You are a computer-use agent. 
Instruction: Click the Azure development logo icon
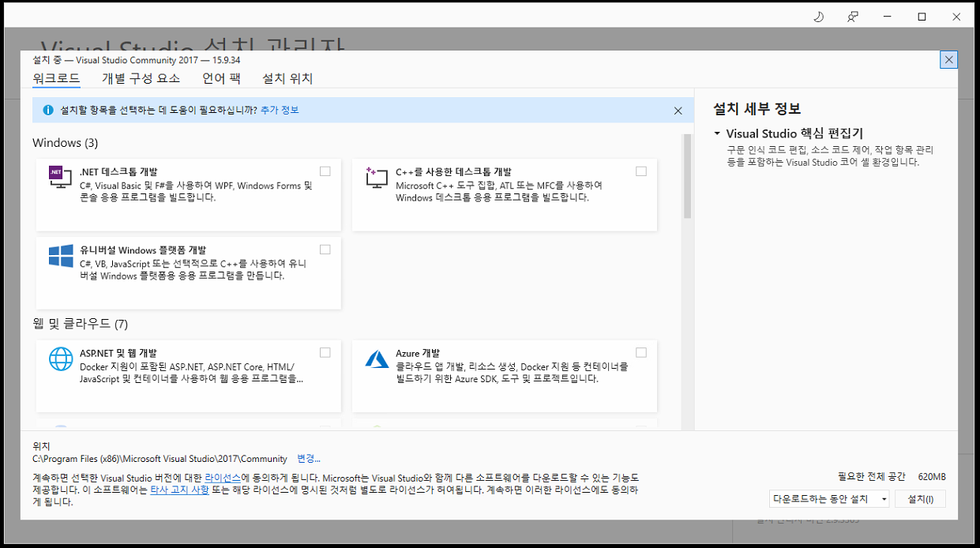(377, 358)
